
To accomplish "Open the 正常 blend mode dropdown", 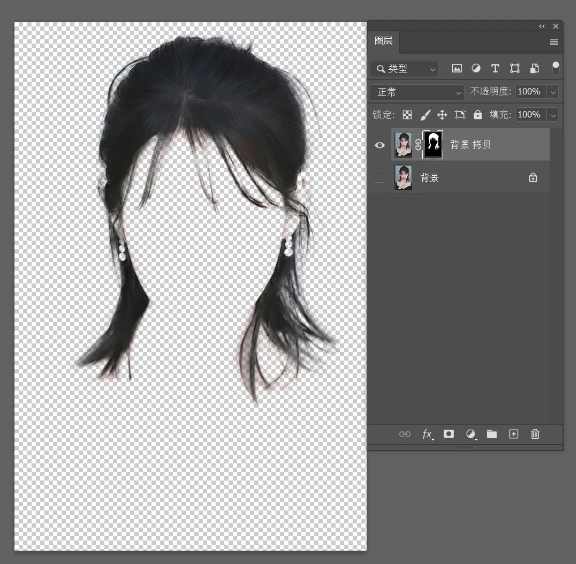I will [417, 92].
